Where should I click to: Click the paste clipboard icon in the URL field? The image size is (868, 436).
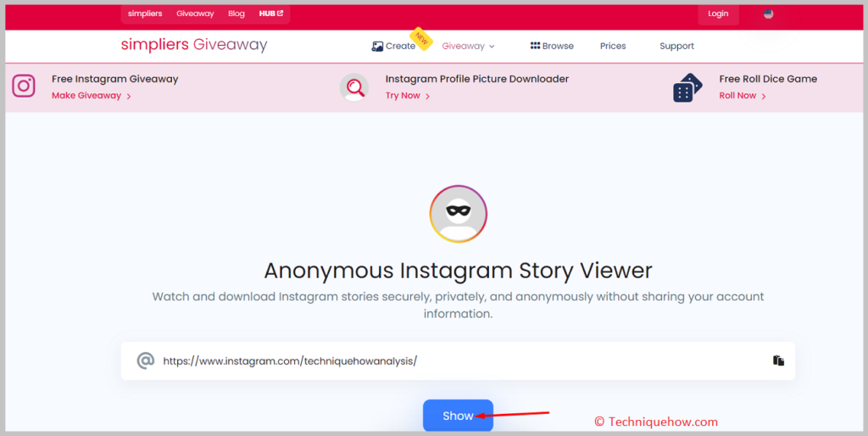(778, 361)
